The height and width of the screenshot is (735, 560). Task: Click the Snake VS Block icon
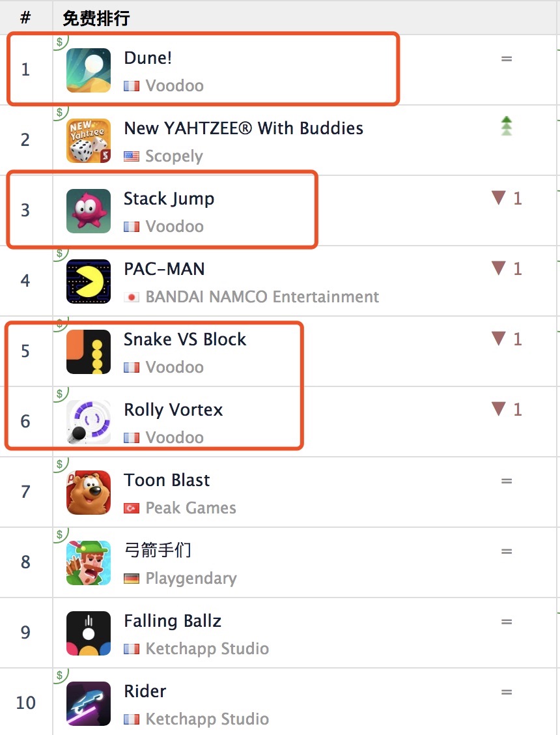89,352
